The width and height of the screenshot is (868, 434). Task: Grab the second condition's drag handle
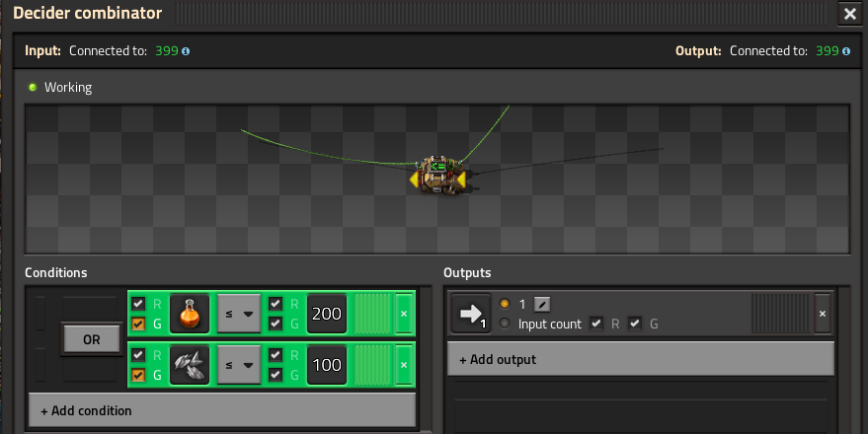[x=372, y=364]
